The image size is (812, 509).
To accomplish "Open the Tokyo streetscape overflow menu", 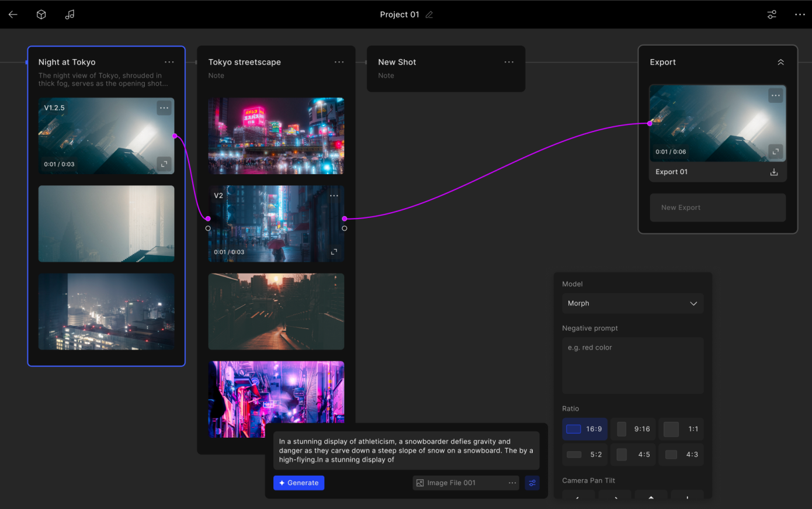I will [339, 61].
